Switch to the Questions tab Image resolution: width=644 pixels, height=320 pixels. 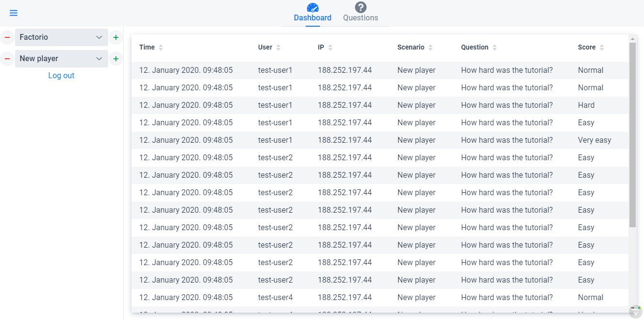(x=360, y=18)
